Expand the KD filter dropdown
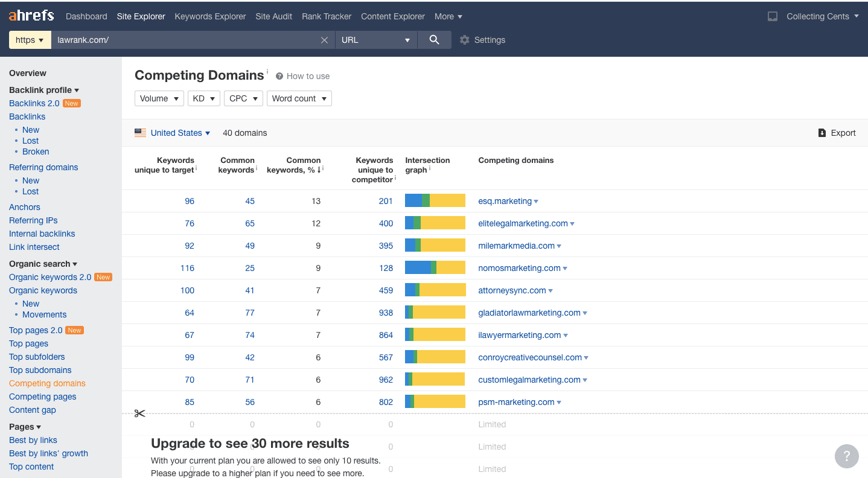The image size is (868, 478). click(203, 98)
